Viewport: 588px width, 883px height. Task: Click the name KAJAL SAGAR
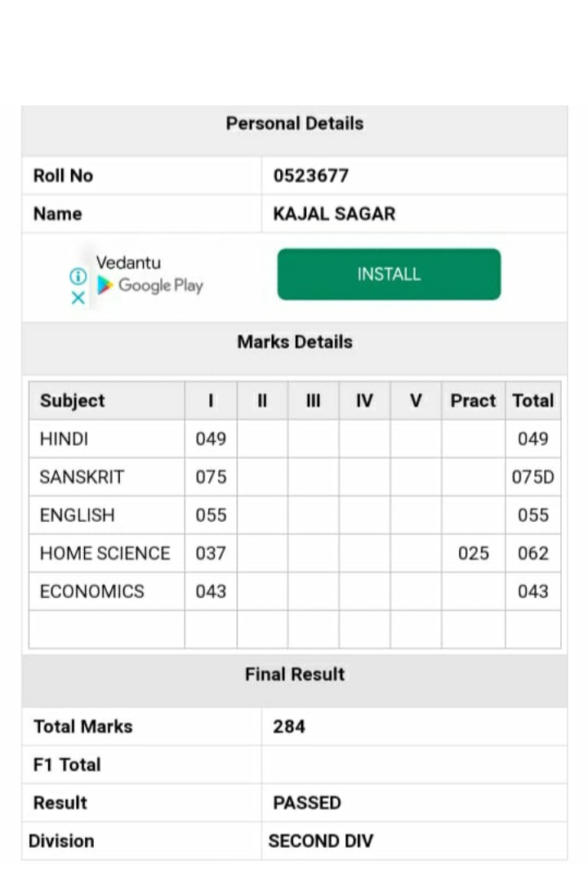click(334, 214)
